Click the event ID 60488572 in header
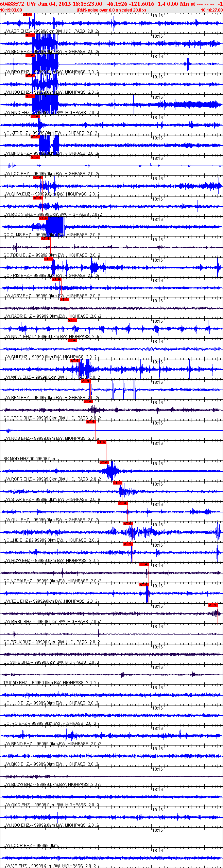Screen dimensions: 223x868 pos(12,4)
